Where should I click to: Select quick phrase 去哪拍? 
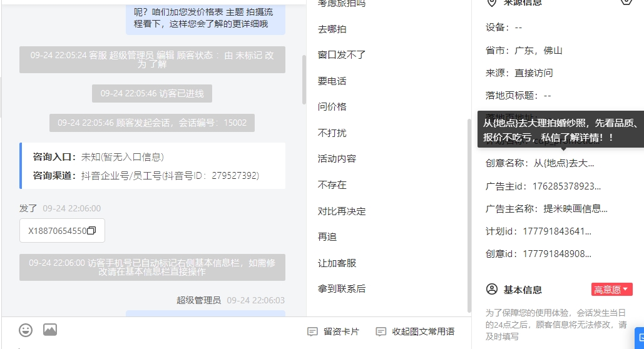(x=332, y=29)
